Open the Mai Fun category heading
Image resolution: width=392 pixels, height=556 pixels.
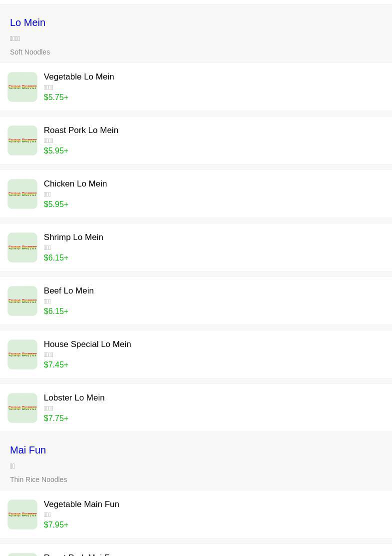pos(28,450)
